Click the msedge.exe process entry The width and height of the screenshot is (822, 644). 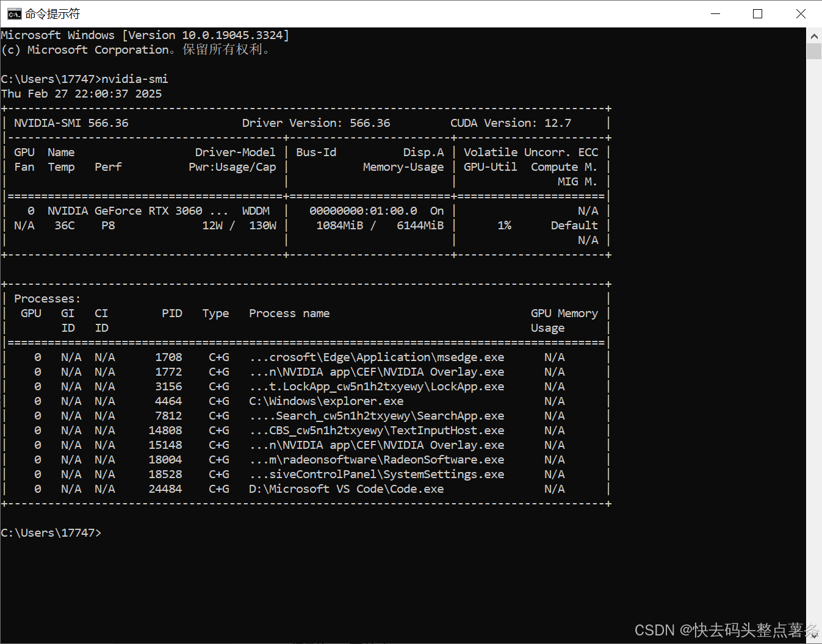coord(377,357)
